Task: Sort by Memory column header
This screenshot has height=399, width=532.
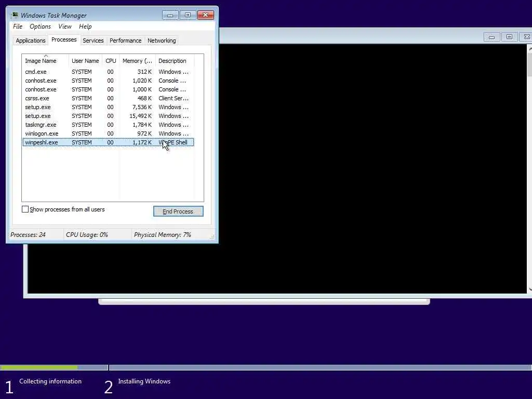Action: 137,61
